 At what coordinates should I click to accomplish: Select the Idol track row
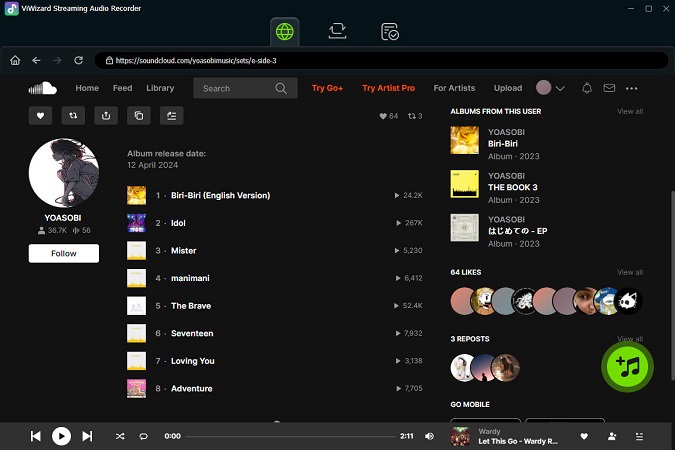[x=275, y=223]
